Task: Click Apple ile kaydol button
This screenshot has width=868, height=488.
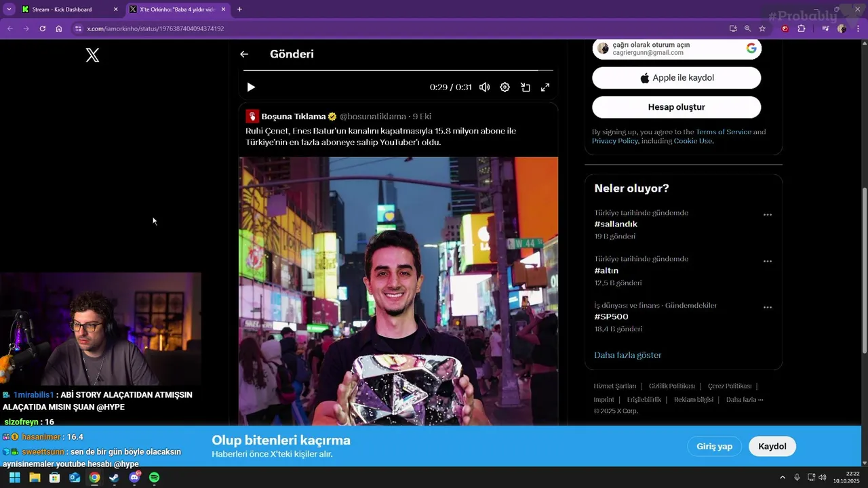Action: 677,78
